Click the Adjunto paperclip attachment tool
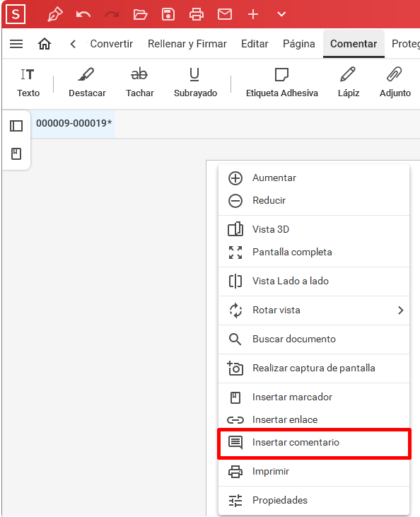Viewport: 420px width, 517px height. coord(395,83)
